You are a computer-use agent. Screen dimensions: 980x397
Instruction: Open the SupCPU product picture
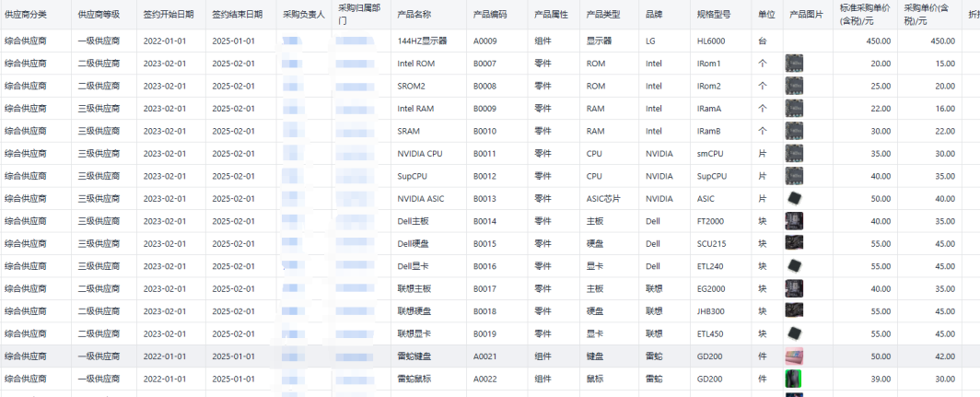793,176
